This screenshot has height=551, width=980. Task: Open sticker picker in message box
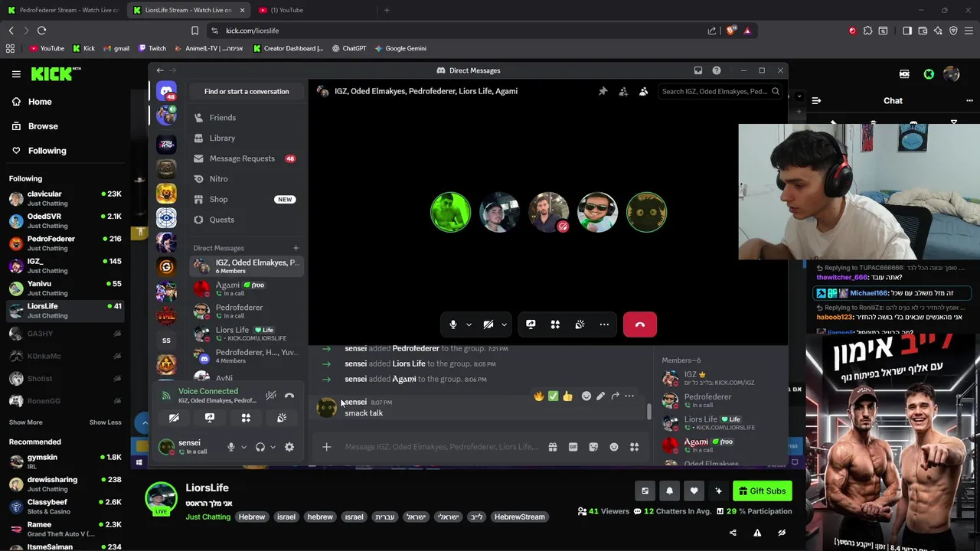click(x=593, y=447)
